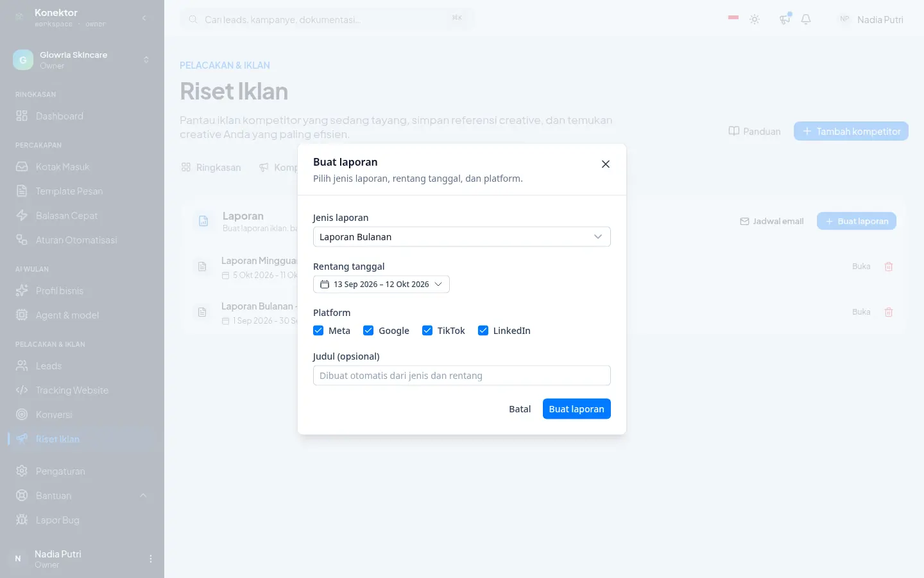Click the Jadwal email button

[772, 221]
